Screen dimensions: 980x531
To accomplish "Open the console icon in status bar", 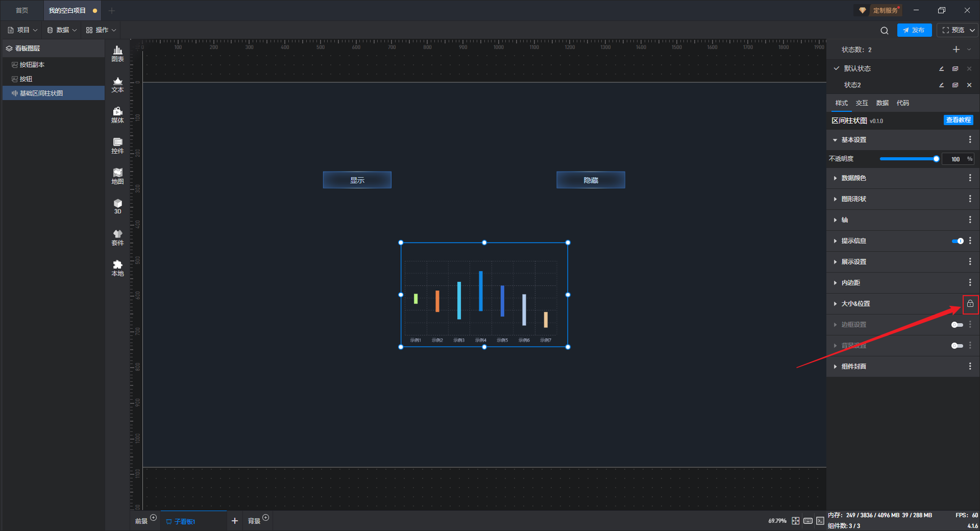I will [820, 521].
